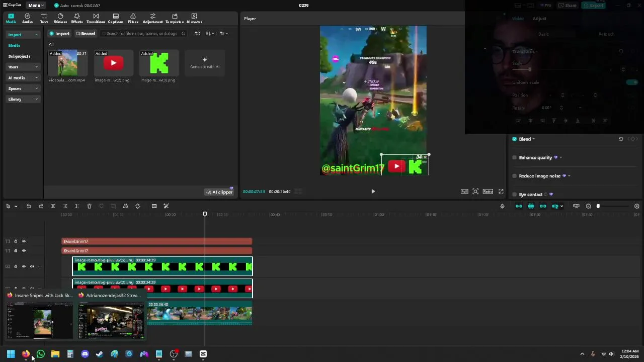Click the timeline playhead marker
This screenshot has width=644, height=362.
point(205,214)
